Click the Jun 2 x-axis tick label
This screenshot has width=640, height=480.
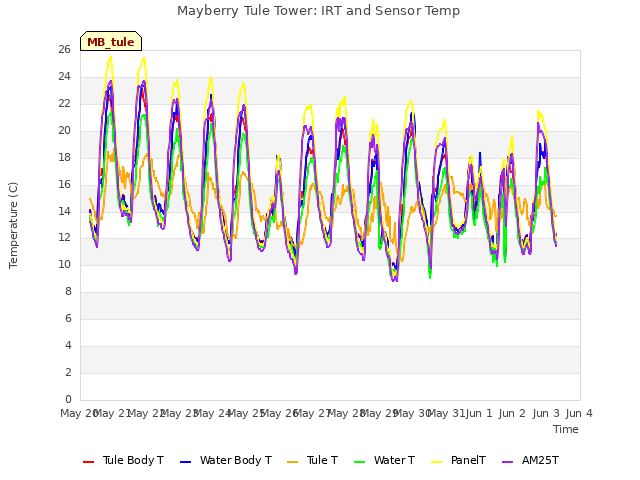point(512,413)
